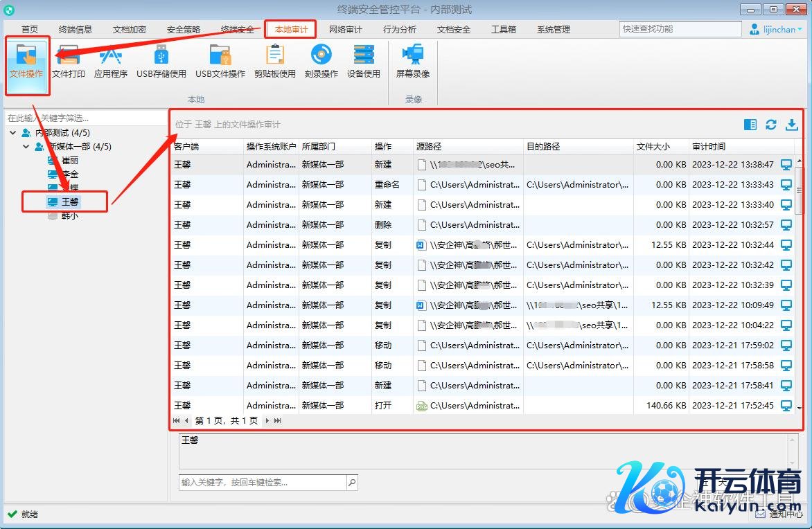The width and height of the screenshot is (812, 529).
Task: Export audit list with download icon
Action: (791, 125)
